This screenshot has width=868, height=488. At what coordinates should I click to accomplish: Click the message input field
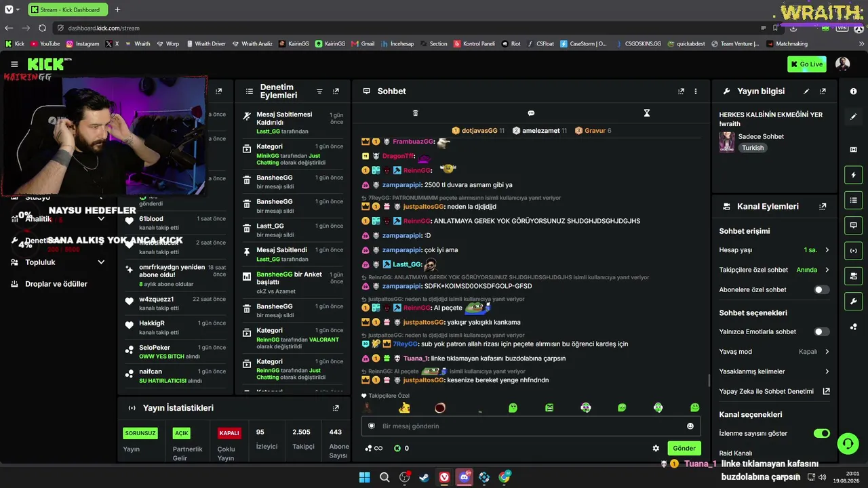pos(532,426)
